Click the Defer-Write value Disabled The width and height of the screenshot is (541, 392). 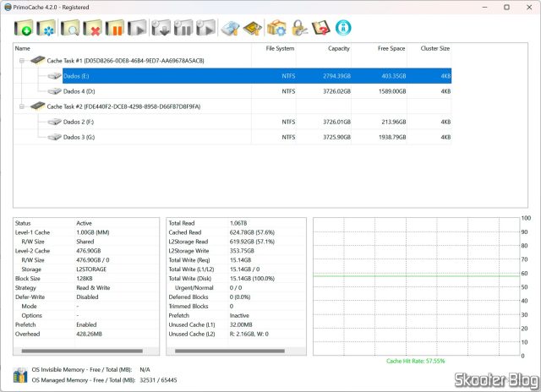tap(87, 297)
